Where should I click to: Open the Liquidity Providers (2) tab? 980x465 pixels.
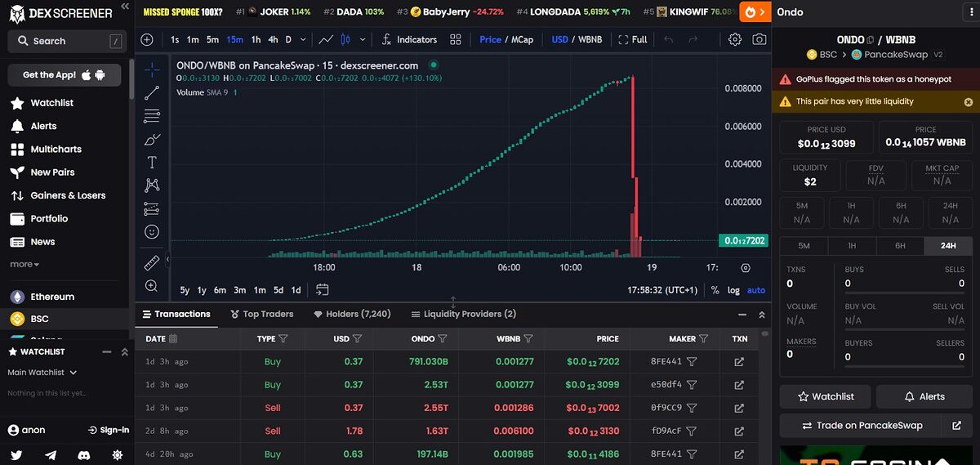pos(464,314)
